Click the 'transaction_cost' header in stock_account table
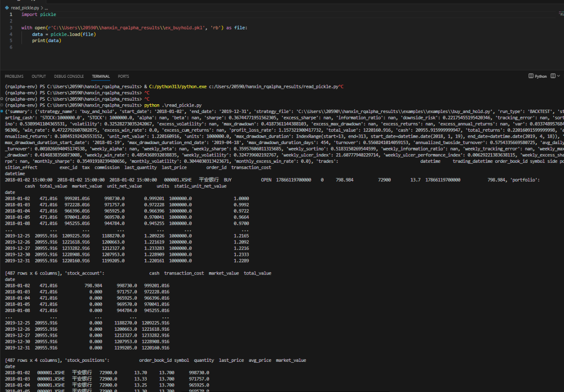 184,273
